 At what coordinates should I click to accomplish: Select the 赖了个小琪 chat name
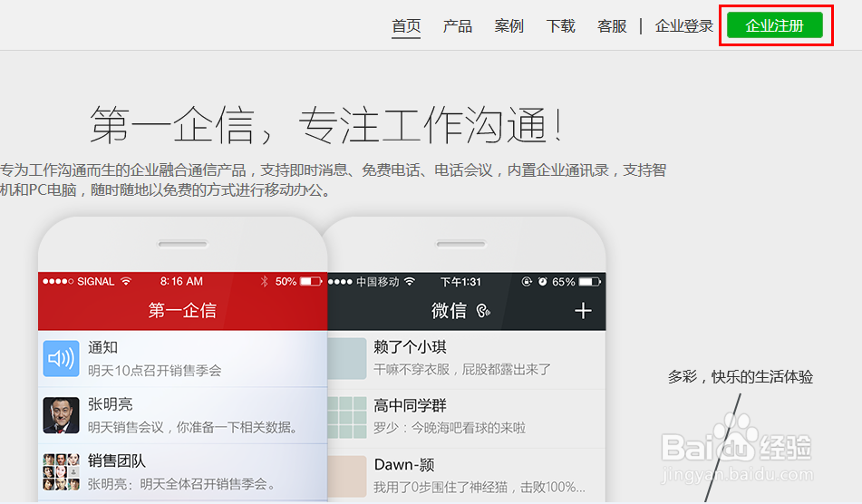[x=410, y=347]
